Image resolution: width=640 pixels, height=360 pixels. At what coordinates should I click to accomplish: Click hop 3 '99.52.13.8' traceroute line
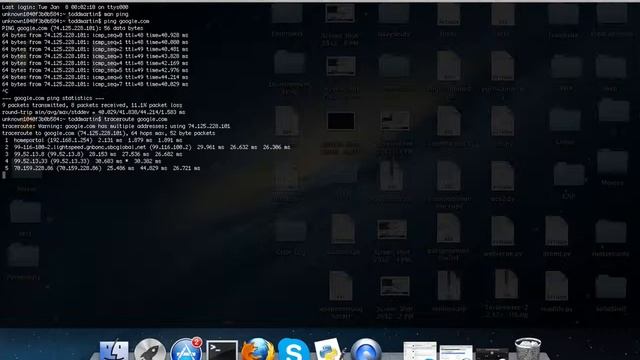coord(93,154)
